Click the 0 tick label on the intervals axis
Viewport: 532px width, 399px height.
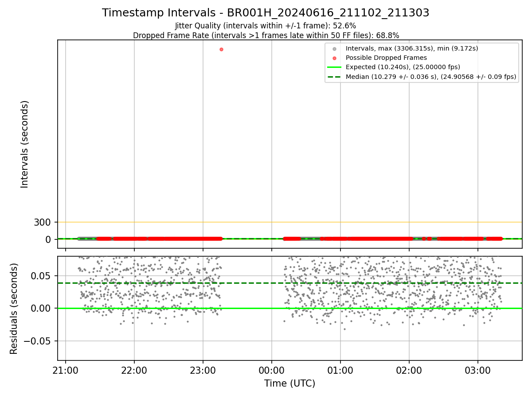48,239
